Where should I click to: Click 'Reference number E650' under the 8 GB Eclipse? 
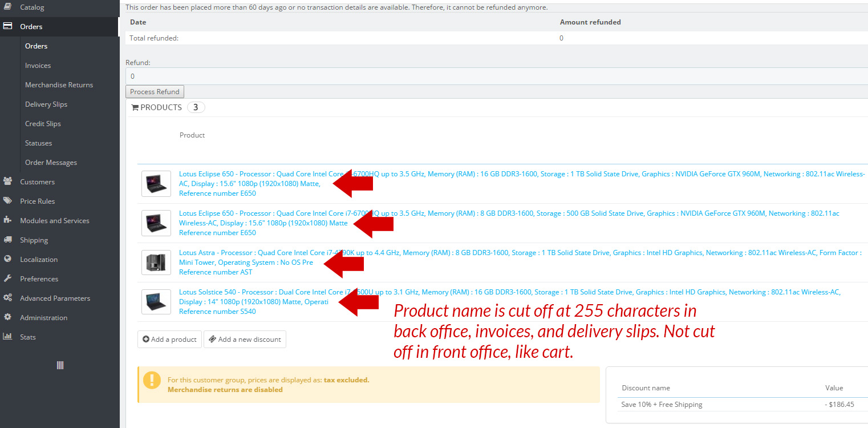click(217, 233)
